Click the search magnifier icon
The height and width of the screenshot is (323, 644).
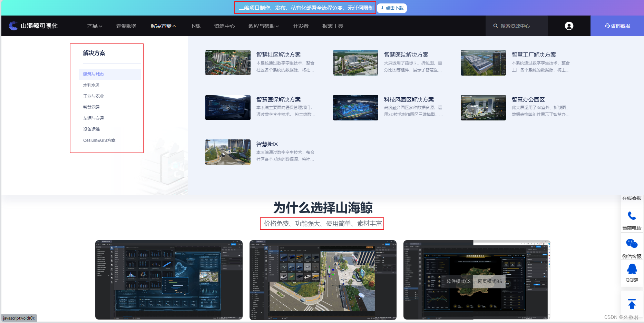tap(496, 26)
